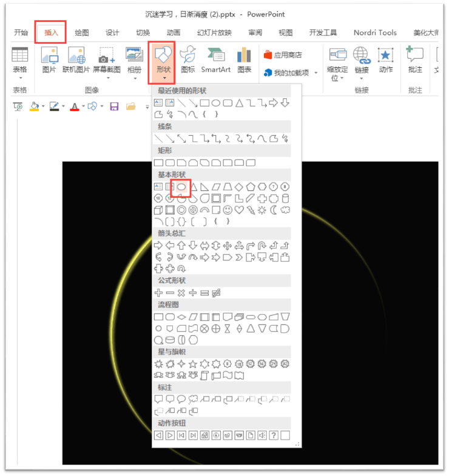Click the shapes gallery resize grip
This screenshot has width=449, height=476.
pyautogui.click(x=297, y=444)
